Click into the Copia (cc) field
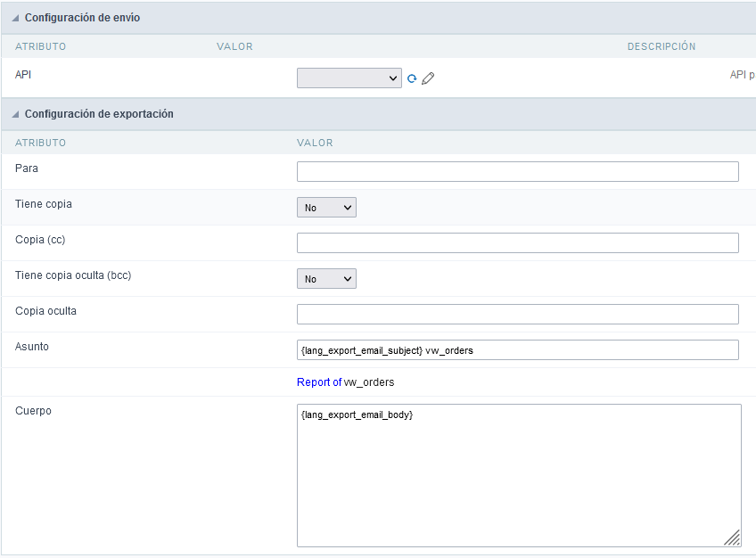Screen dimensions: 756x558 [x=517, y=242]
